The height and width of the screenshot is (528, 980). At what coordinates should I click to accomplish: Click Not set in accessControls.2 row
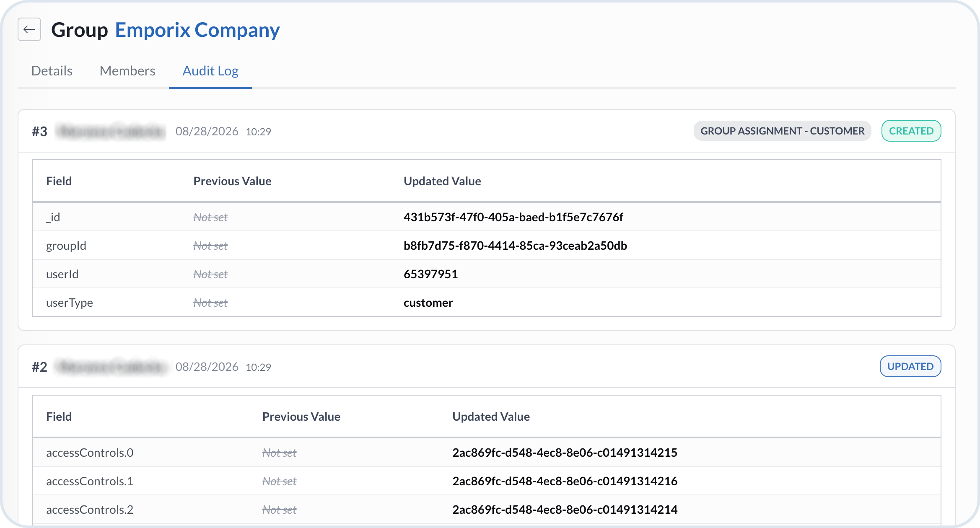point(279,510)
